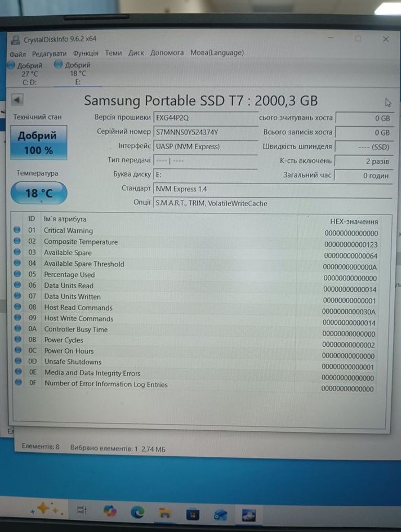Select the Available Spare Threshold row

pos(196,265)
